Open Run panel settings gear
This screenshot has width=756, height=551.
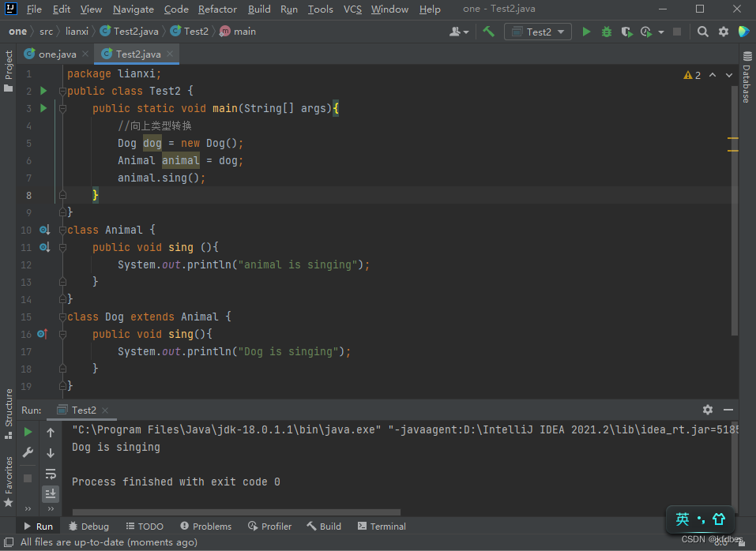tap(707, 410)
